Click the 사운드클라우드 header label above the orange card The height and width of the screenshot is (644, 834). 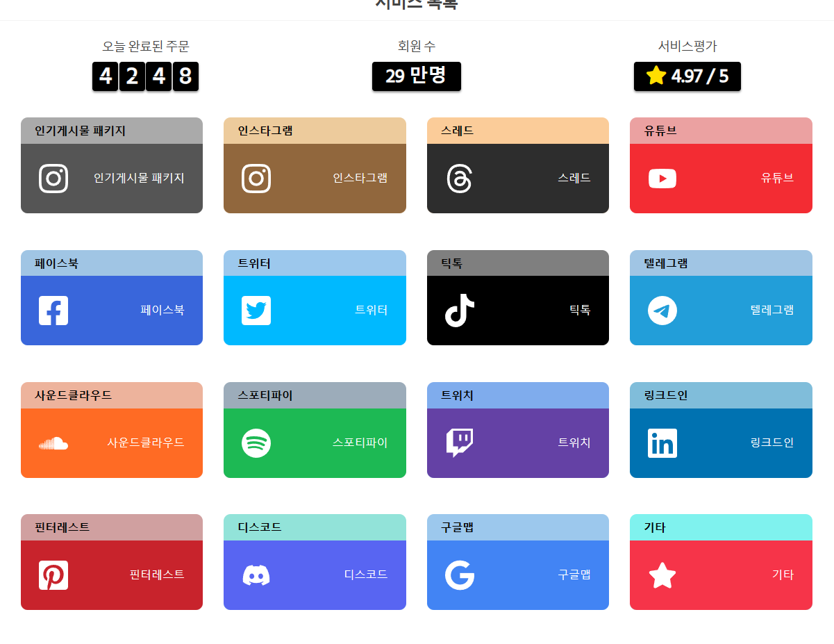[74, 395]
